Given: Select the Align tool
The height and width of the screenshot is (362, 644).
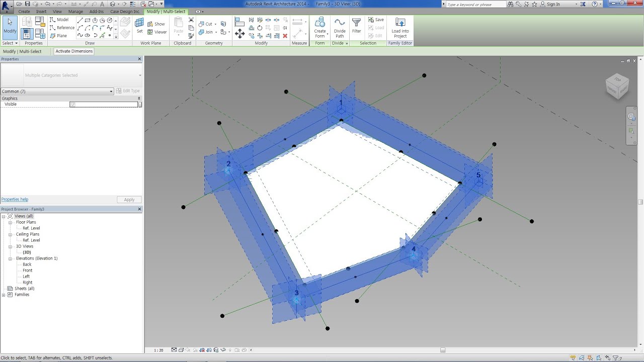Looking at the screenshot, I should click(x=240, y=22).
